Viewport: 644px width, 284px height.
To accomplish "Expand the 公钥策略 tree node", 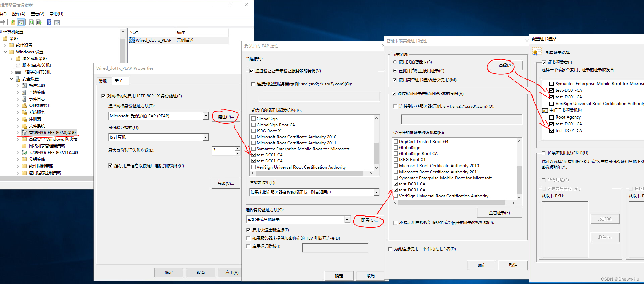I will tap(18, 159).
